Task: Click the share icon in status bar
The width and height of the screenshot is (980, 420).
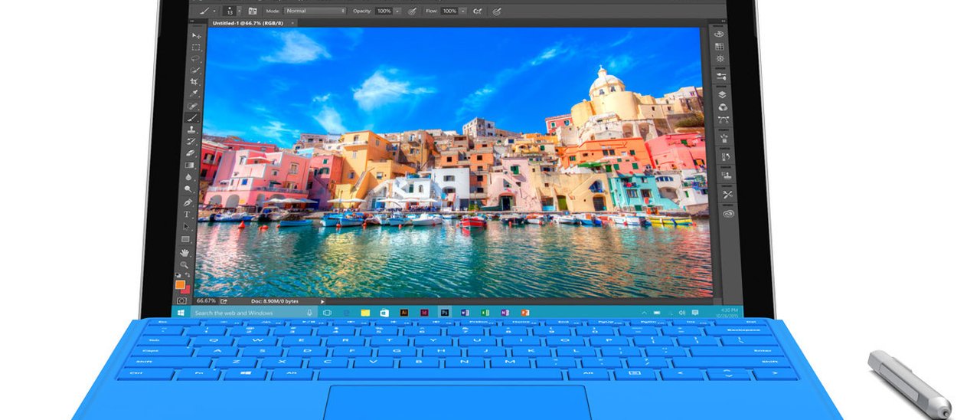Action: point(224,300)
